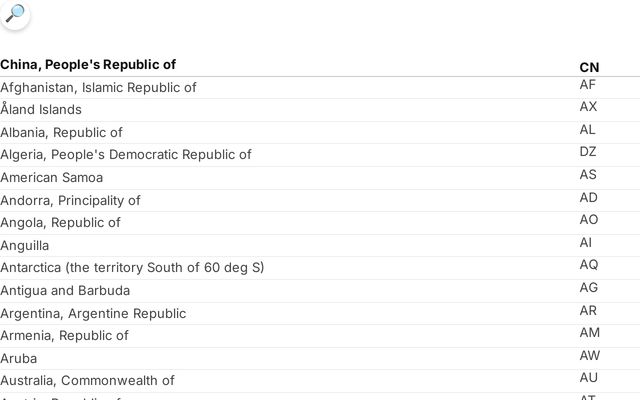Choose Afghanistan, Islamic Republic of
The height and width of the screenshot is (400, 640).
click(98, 87)
